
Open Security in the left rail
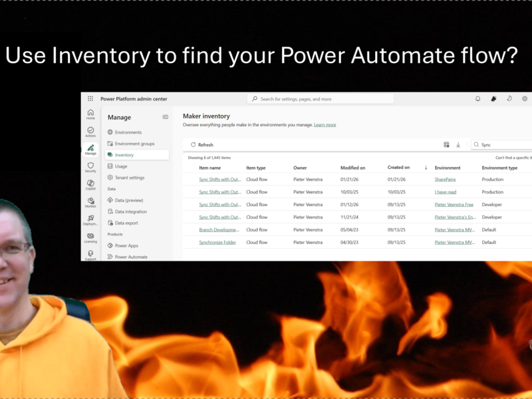(90, 168)
